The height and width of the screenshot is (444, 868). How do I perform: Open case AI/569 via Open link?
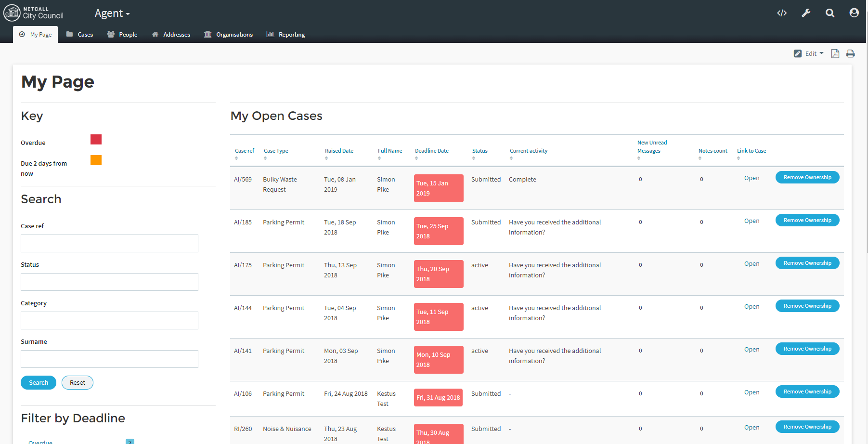(x=751, y=178)
